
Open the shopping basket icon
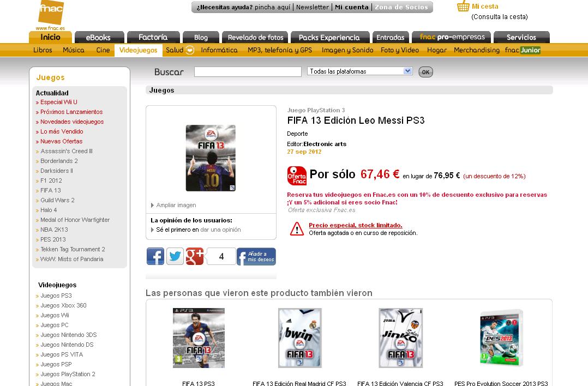[x=463, y=7]
